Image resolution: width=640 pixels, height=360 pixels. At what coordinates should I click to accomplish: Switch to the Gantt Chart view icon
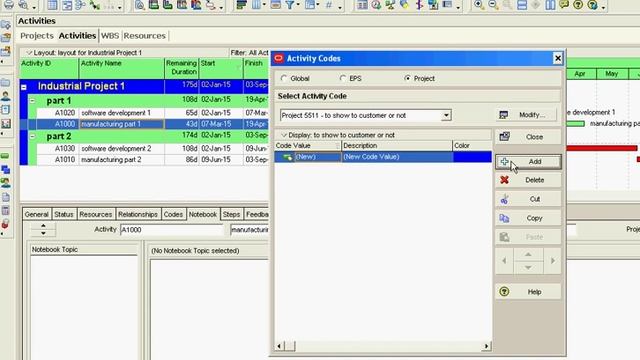[x=67, y=5]
